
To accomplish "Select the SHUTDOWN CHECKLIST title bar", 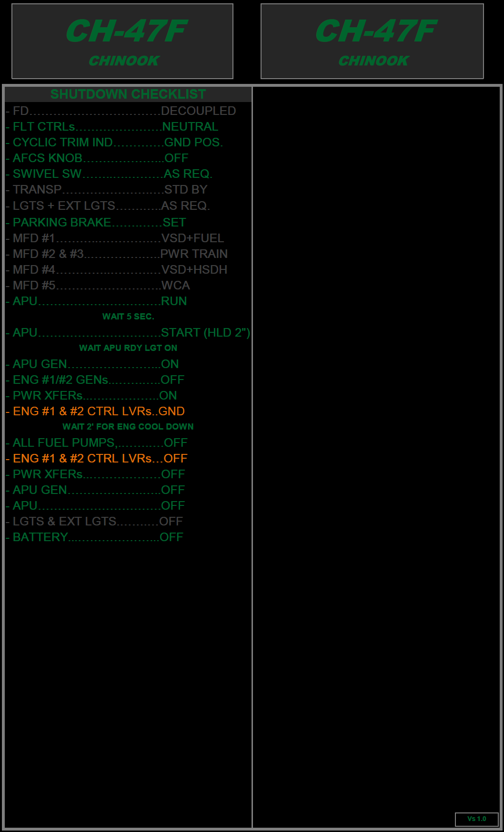I will point(128,94).
